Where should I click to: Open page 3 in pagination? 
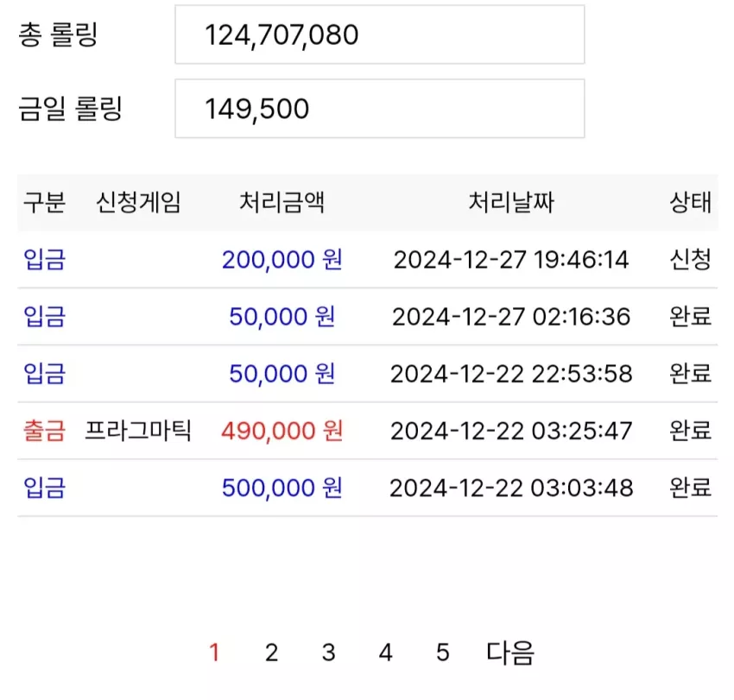(x=329, y=653)
